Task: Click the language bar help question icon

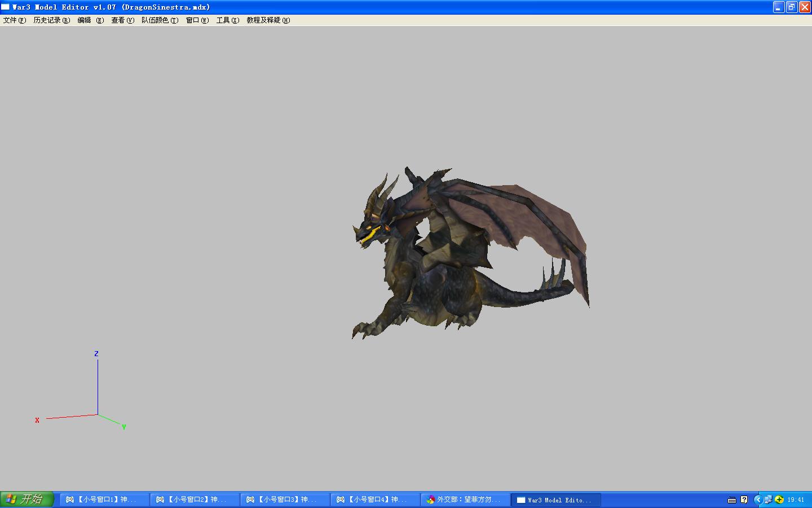Action: click(x=744, y=500)
